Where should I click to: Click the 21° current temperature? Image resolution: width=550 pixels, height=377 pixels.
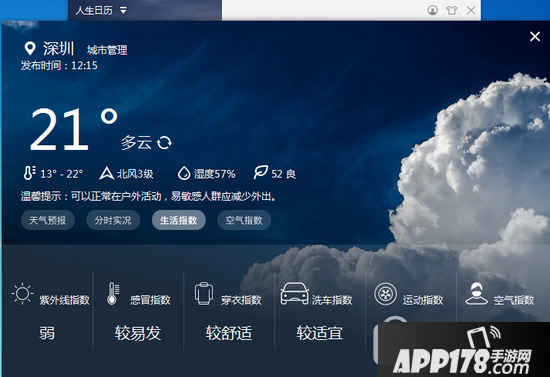74,129
